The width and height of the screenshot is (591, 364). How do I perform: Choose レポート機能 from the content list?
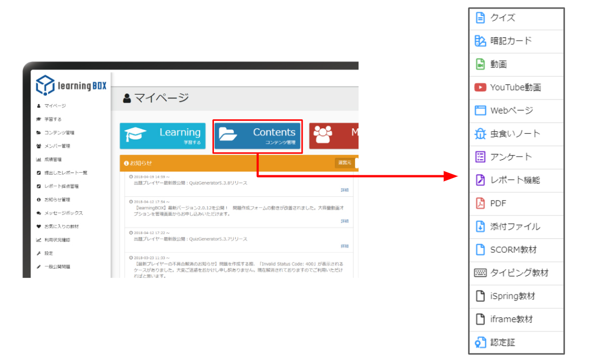tap(515, 180)
